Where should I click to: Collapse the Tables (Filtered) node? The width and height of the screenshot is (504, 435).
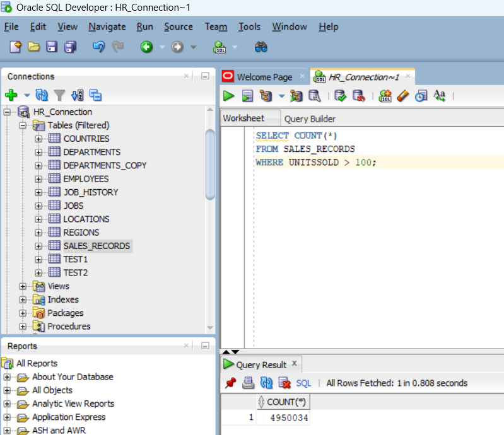click(x=23, y=125)
